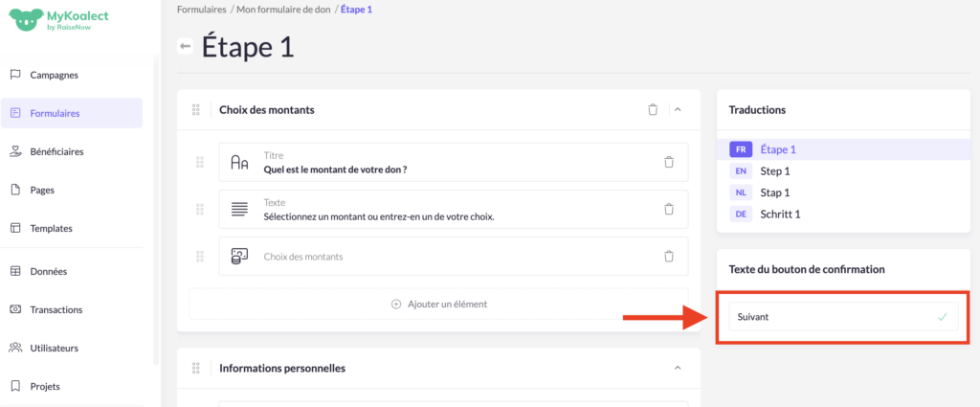Remove the Texte element with trash icon

tap(669, 209)
